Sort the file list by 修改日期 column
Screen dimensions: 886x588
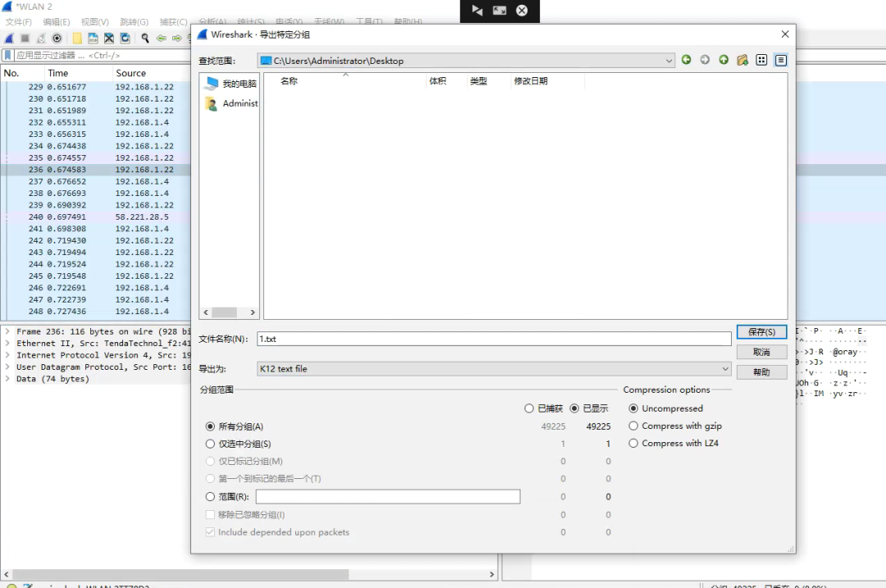pos(546,81)
